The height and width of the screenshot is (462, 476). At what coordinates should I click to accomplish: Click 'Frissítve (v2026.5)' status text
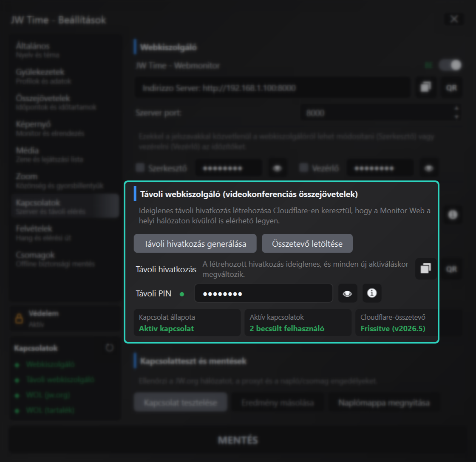point(393,329)
